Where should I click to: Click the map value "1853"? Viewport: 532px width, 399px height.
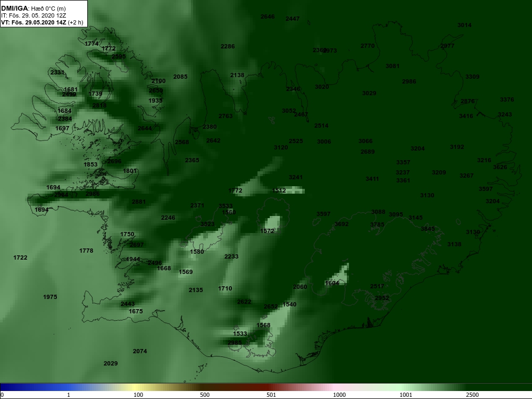tap(90, 164)
